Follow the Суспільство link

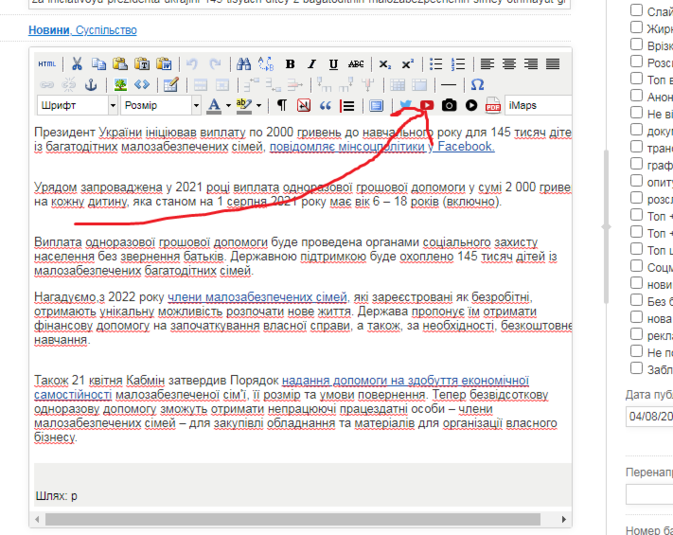click(106, 31)
